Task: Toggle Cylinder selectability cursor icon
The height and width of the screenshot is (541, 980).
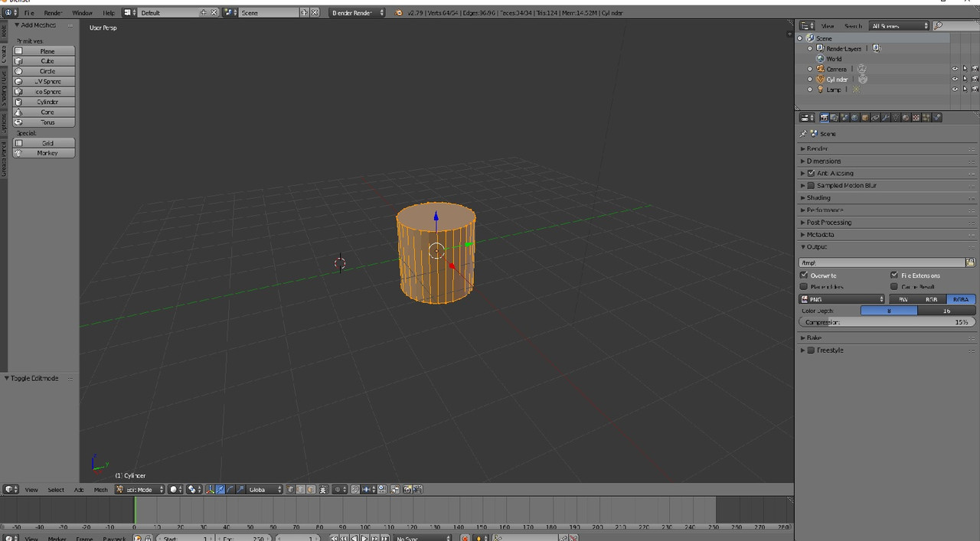Action: point(965,79)
